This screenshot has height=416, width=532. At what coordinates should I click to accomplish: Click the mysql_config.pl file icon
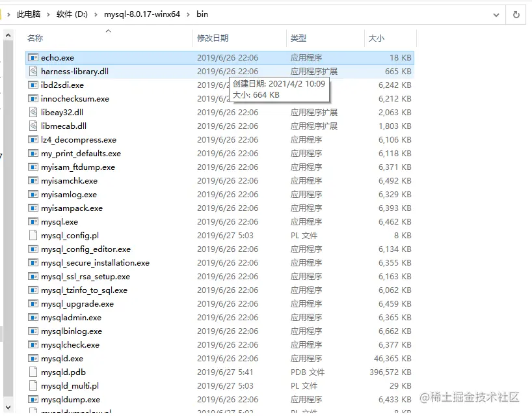coord(33,235)
